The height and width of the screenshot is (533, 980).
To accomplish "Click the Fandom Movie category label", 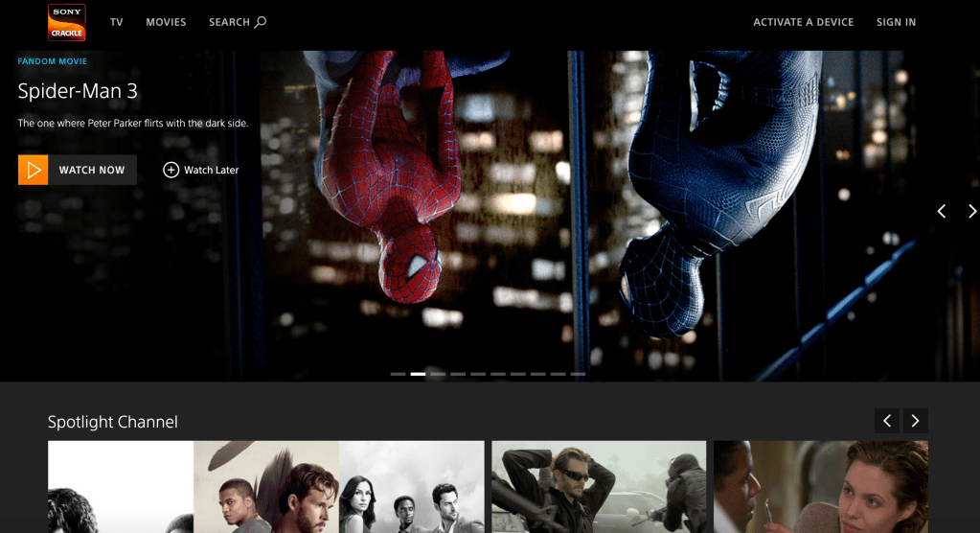I will pyautogui.click(x=53, y=61).
